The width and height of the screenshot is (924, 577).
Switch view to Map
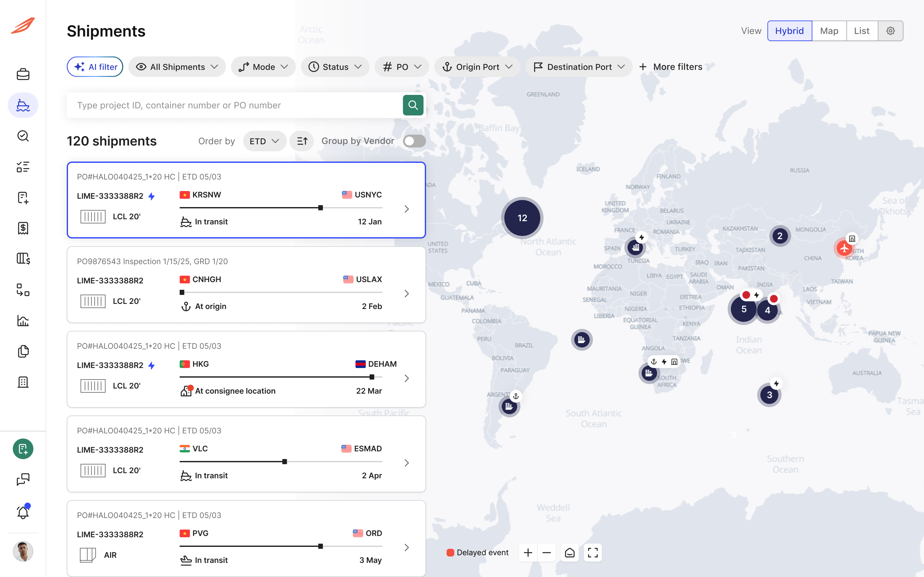tap(829, 30)
